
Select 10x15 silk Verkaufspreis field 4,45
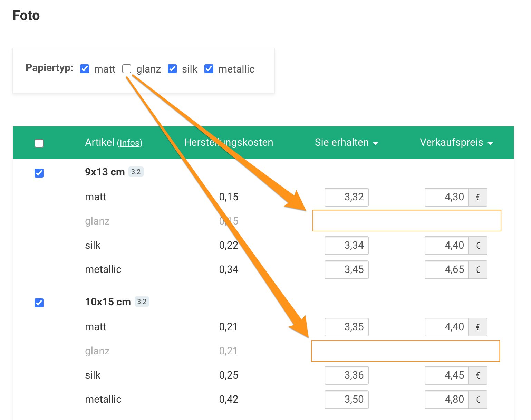(x=446, y=375)
